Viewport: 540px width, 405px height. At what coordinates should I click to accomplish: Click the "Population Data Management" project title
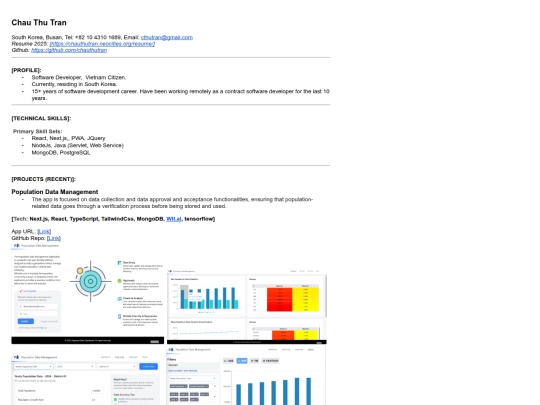click(55, 192)
